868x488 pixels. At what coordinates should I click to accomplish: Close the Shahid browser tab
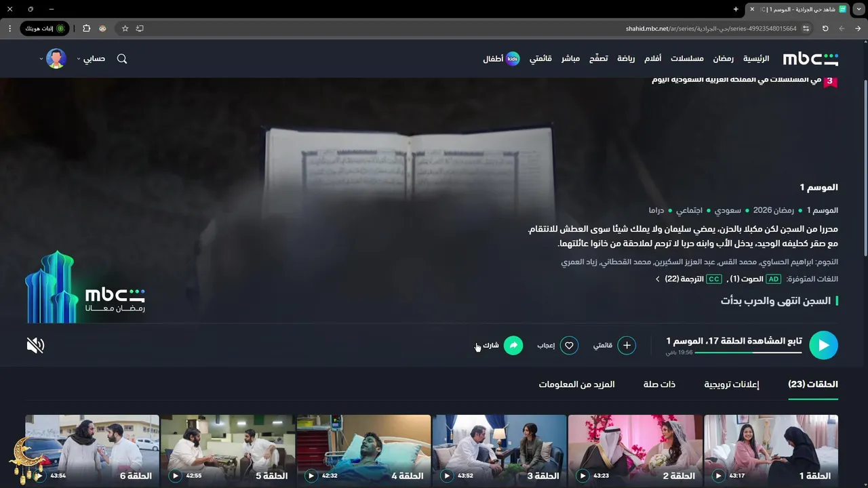click(x=752, y=9)
